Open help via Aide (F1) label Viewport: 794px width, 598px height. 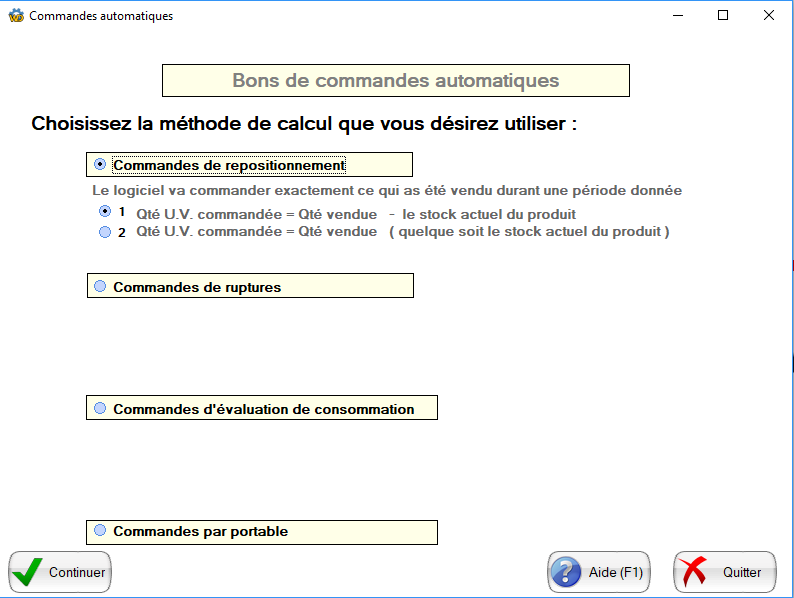click(x=615, y=573)
